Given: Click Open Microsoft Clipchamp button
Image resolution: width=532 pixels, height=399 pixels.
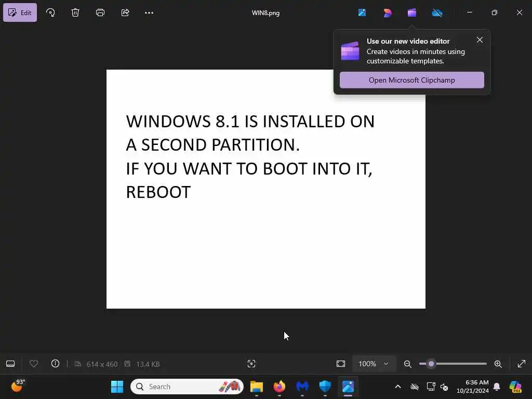Looking at the screenshot, I should (412, 80).
